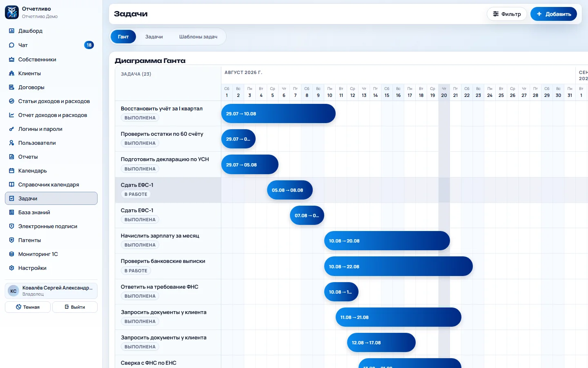Switch to the Задачи tab
The height and width of the screenshot is (368, 588).
[x=154, y=37]
